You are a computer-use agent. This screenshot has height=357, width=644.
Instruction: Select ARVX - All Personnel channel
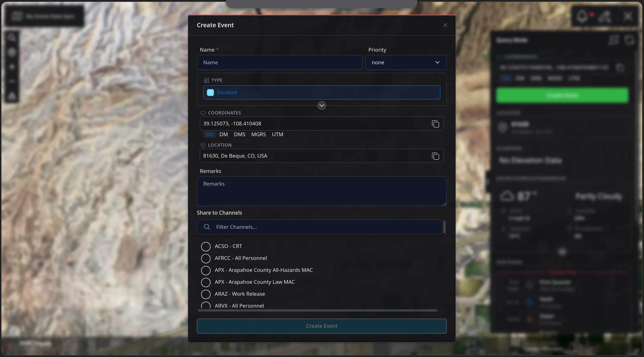[206, 305]
